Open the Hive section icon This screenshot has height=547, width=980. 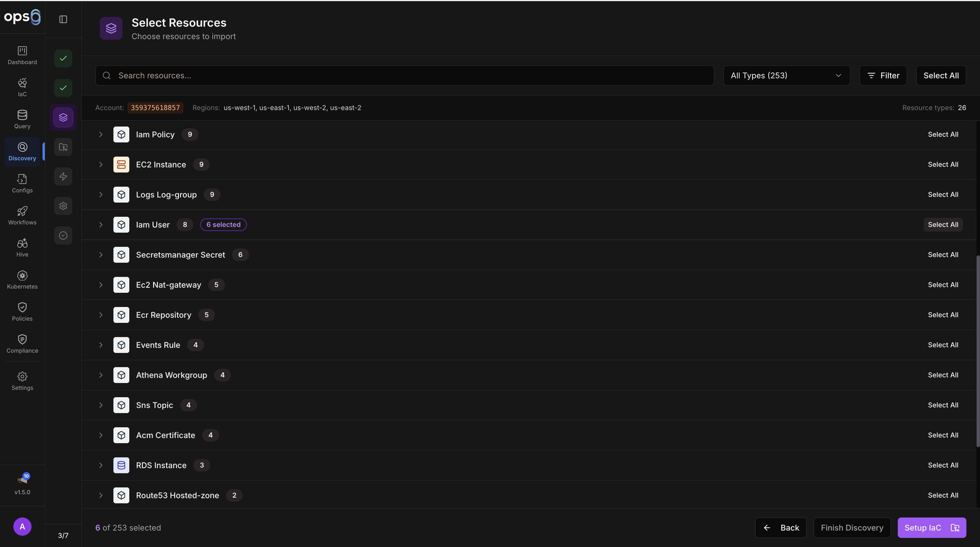pos(22,244)
